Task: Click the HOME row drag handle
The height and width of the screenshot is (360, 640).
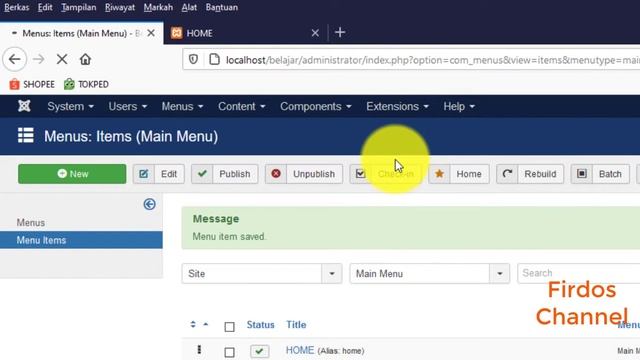Action: coord(199,350)
